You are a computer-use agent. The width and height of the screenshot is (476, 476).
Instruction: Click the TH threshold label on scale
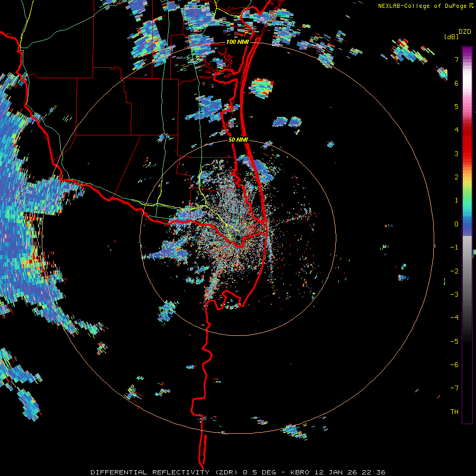(454, 412)
